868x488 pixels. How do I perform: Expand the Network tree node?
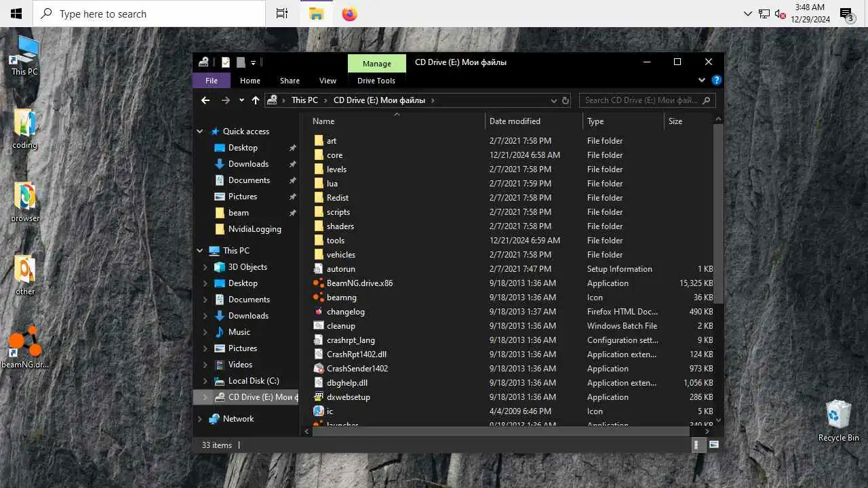coord(200,419)
